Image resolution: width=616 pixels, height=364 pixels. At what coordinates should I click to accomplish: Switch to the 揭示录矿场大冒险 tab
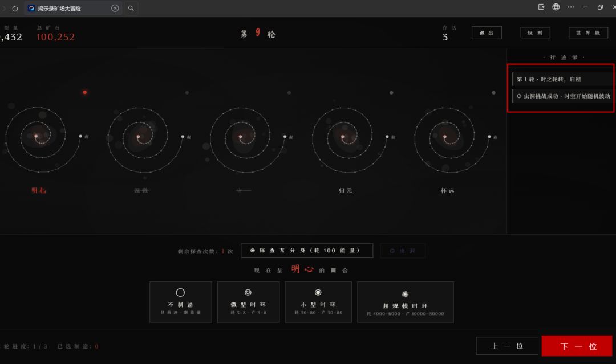[x=72, y=8]
